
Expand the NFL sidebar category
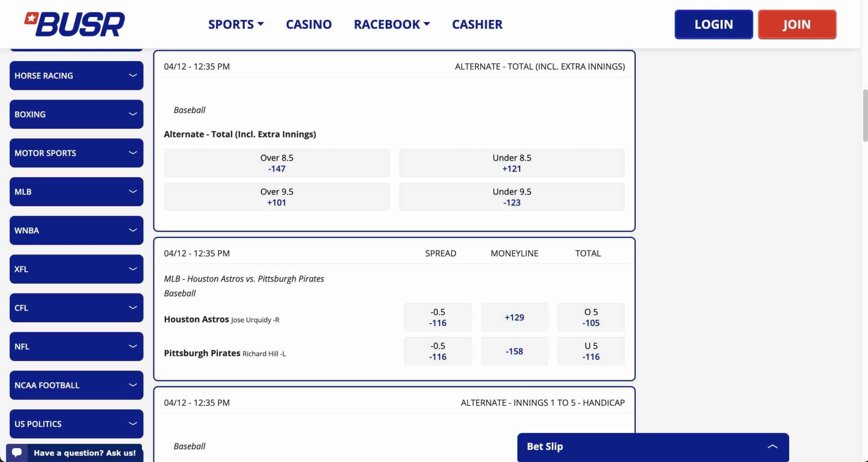[76, 346]
